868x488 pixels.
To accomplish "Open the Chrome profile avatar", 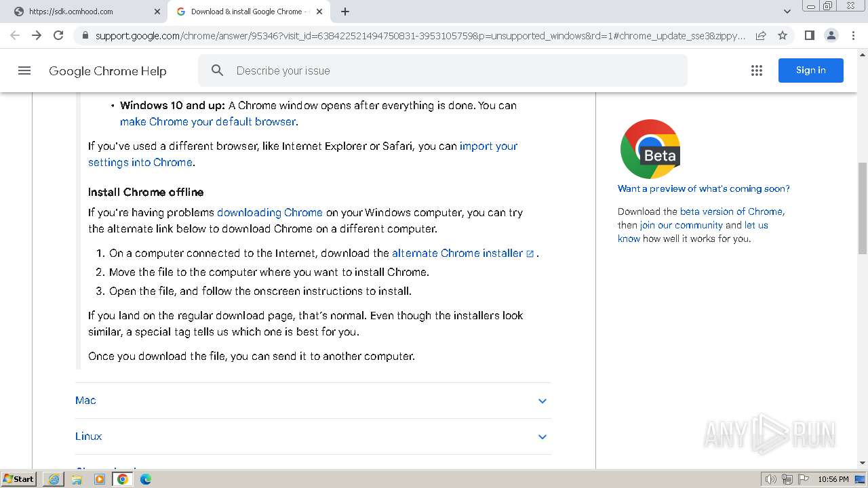I will coord(831,35).
